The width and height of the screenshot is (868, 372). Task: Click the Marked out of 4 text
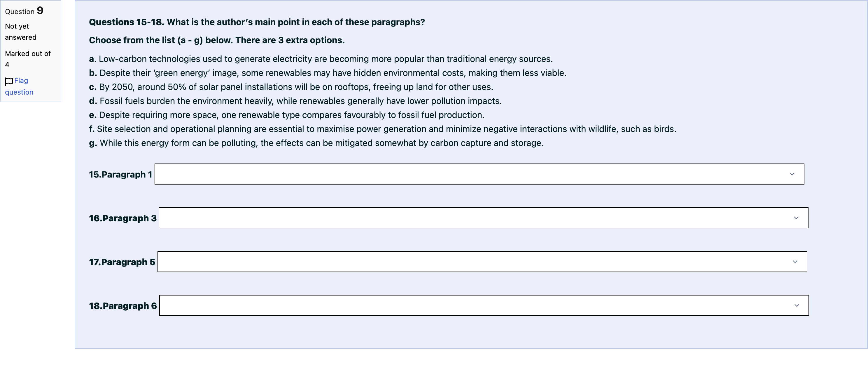pyautogui.click(x=28, y=59)
